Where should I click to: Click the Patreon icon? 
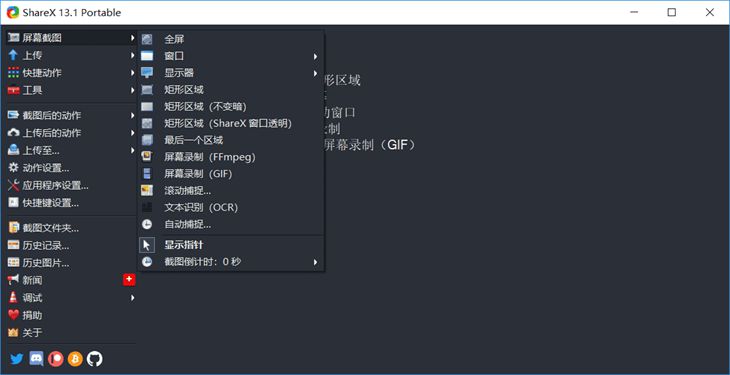click(x=55, y=359)
